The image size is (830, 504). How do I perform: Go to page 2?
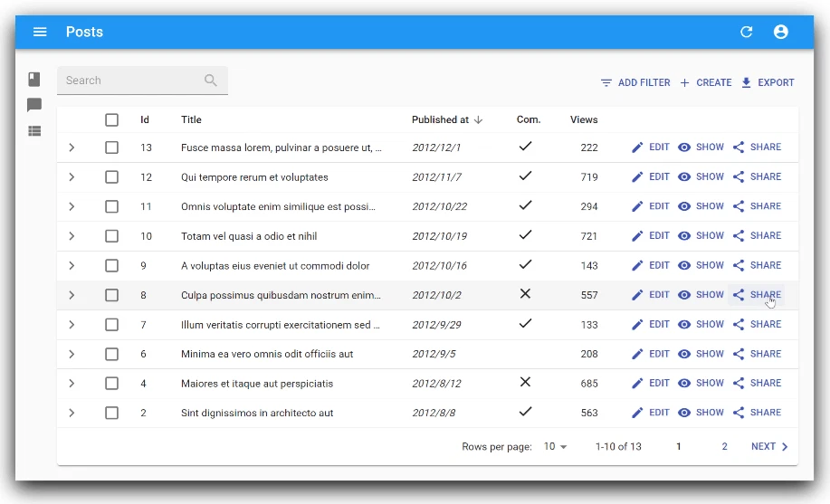724,447
